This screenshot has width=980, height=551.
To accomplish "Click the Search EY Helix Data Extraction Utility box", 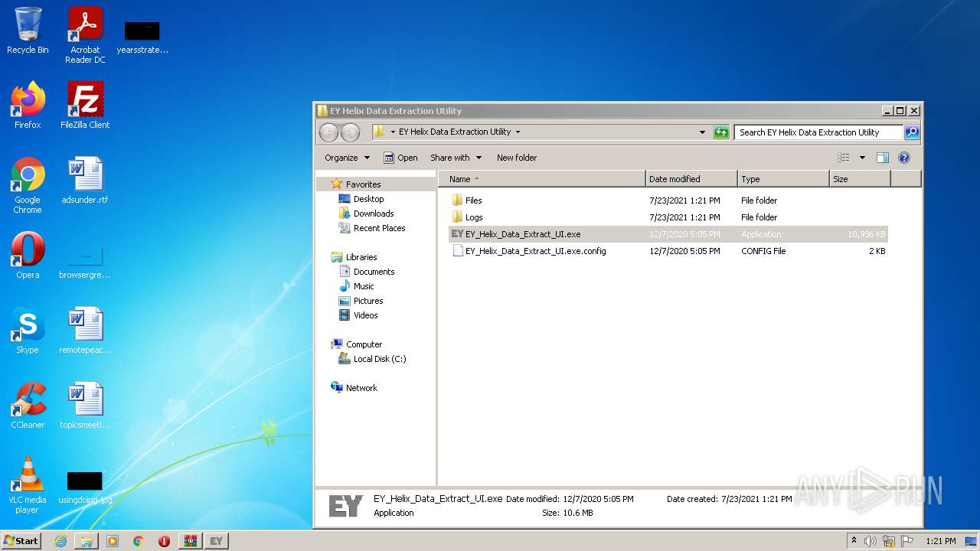I will [x=818, y=132].
